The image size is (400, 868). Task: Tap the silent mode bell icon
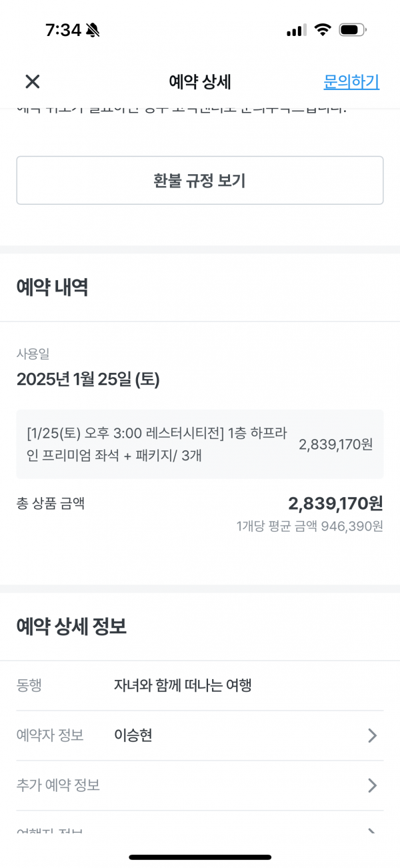(x=93, y=30)
